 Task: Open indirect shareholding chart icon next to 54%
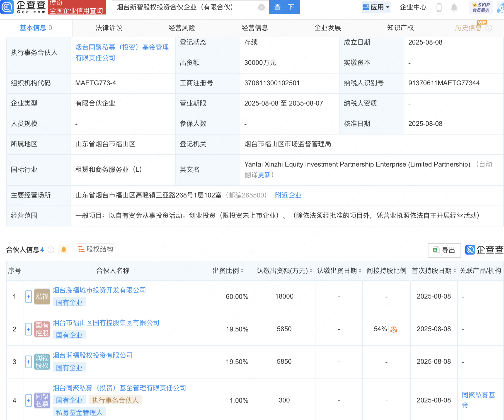(394, 329)
